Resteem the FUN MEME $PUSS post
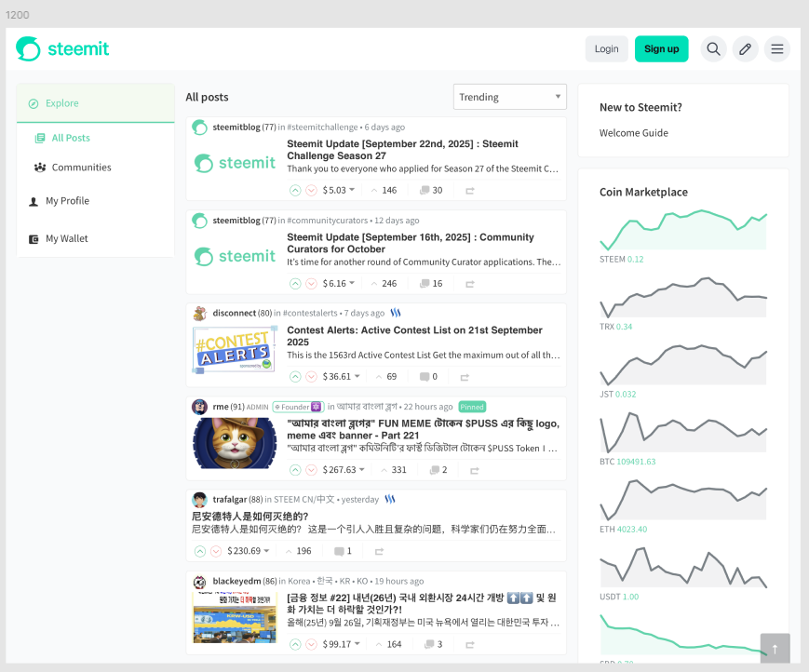 click(x=475, y=470)
